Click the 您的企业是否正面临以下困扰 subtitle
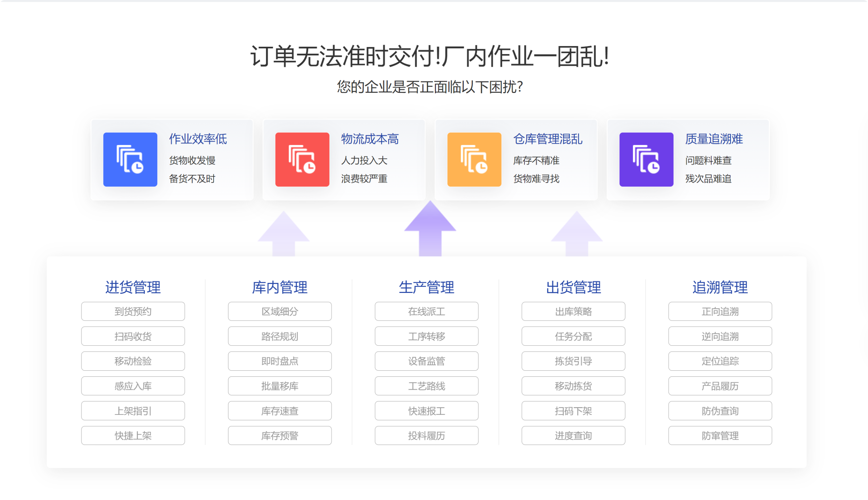Image resolution: width=868 pixels, height=500 pixels. 430,87
